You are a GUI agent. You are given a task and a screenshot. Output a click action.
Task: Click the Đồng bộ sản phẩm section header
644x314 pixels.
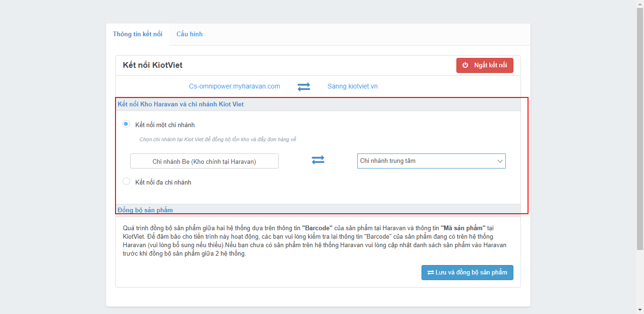pyautogui.click(x=145, y=210)
